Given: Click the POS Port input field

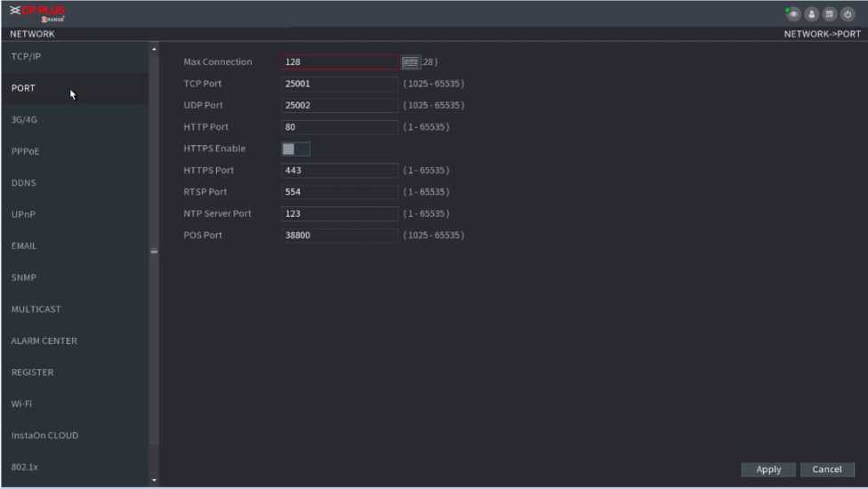Looking at the screenshot, I should click(340, 236).
